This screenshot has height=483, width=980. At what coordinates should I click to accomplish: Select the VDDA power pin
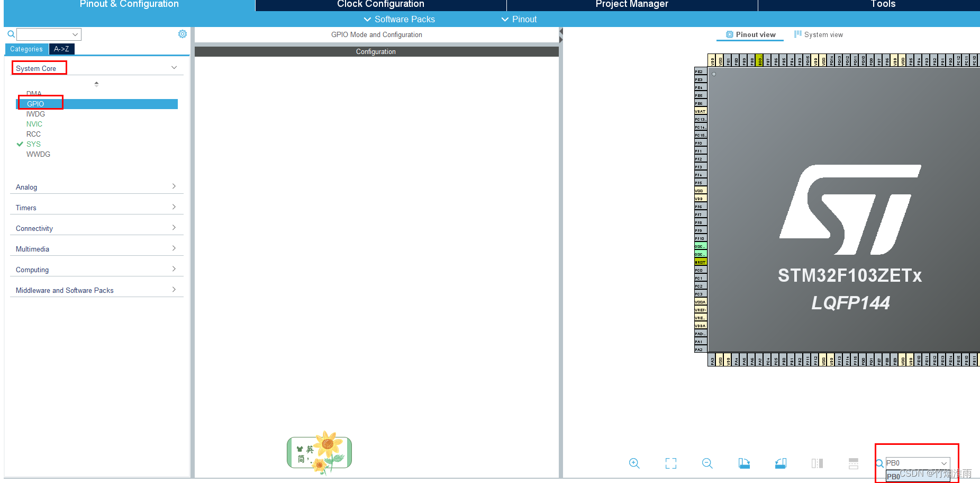coord(700,326)
